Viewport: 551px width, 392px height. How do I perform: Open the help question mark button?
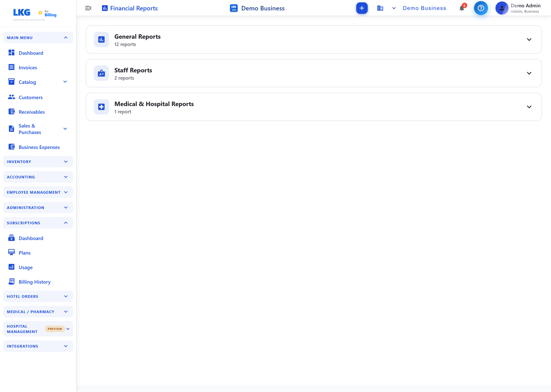click(481, 8)
